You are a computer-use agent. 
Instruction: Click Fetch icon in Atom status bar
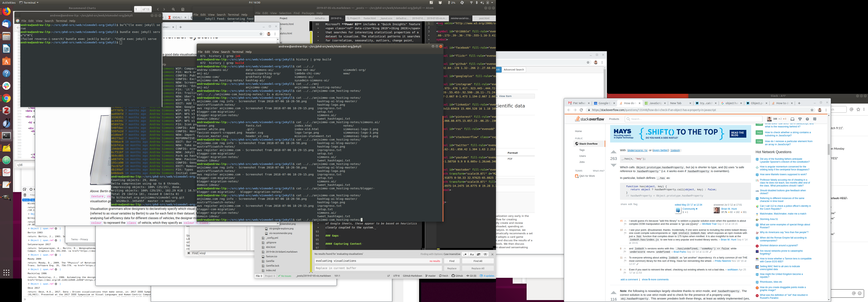point(443,276)
